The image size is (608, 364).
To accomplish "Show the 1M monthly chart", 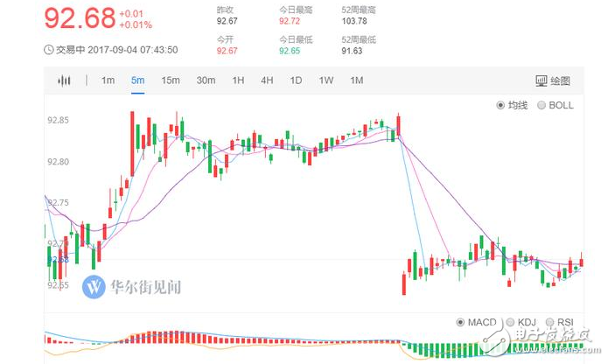I will (x=356, y=81).
